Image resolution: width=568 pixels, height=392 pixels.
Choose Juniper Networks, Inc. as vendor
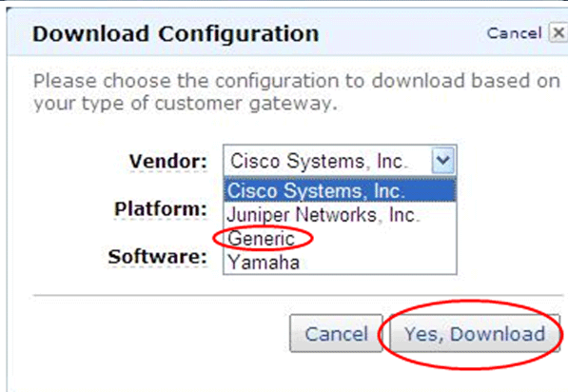pos(340,214)
